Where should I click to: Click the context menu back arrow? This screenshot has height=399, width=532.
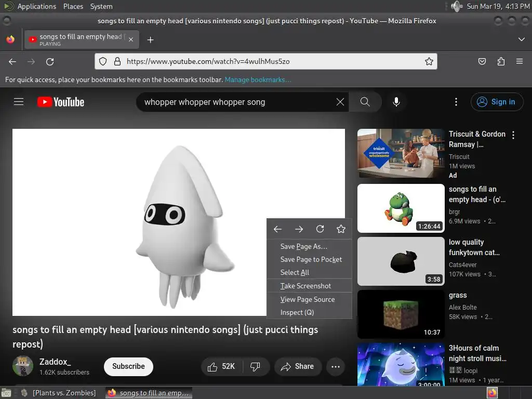tap(277, 229)
